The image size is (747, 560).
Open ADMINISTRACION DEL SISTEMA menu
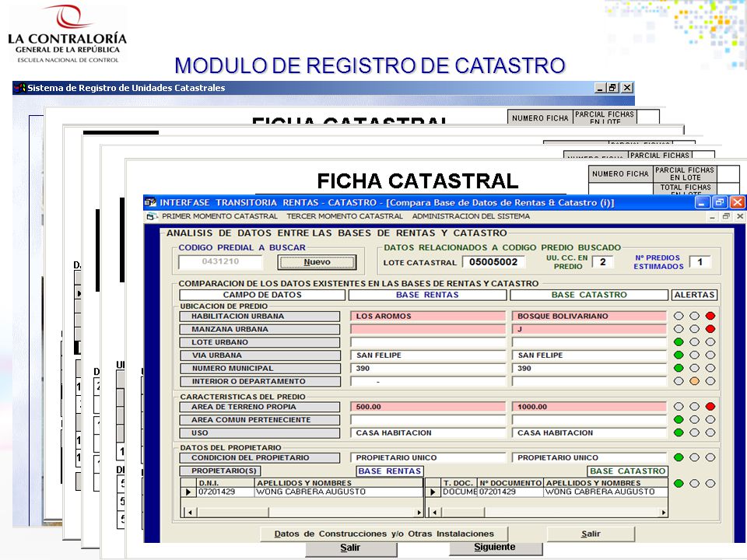pos(471,216)
